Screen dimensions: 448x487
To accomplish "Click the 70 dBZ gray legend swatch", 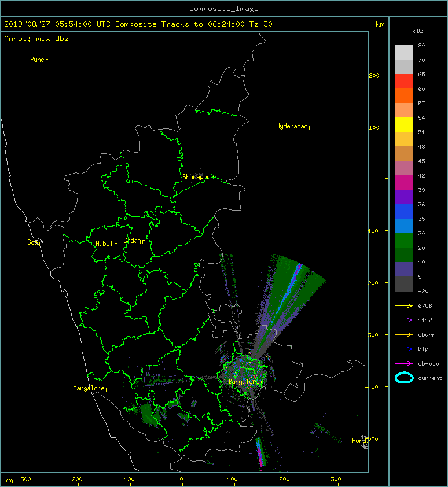I will pyautogui.click(x=404, y=67).
